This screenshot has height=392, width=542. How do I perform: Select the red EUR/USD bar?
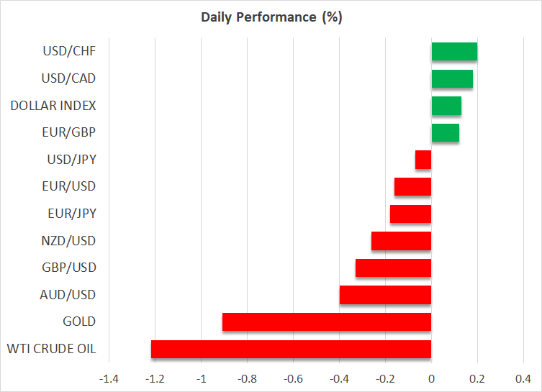pyautogui.click(x=412, y=187)
